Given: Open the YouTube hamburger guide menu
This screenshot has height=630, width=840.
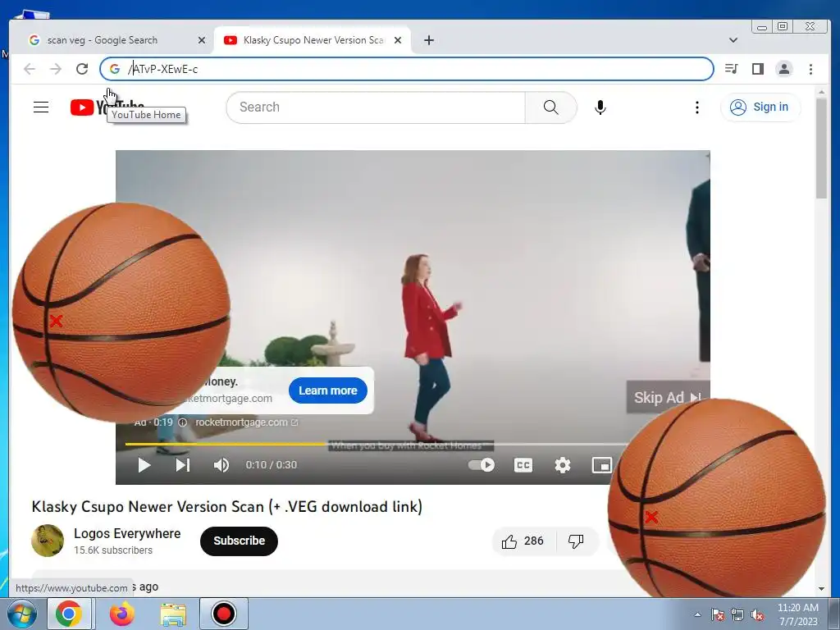Looking at the screenshot, I should [41, 107].
